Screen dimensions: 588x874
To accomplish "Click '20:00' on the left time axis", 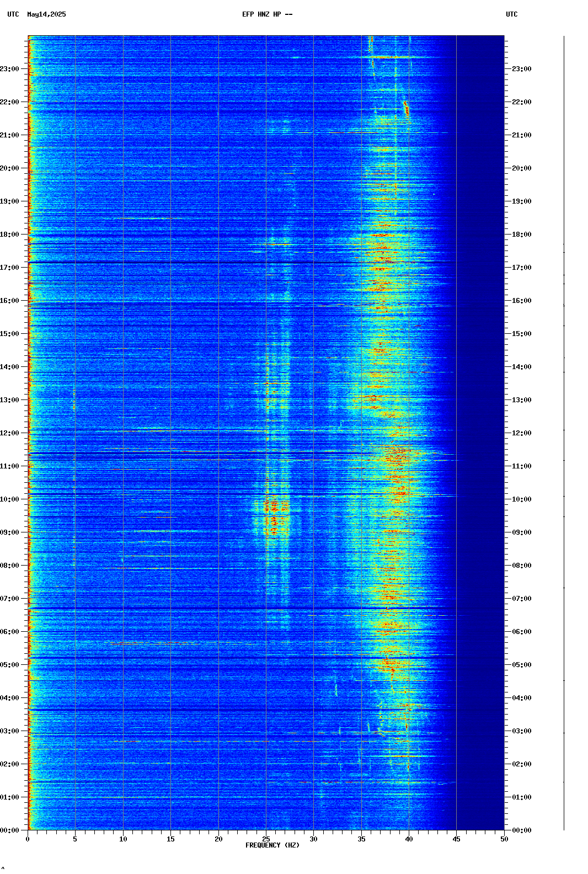I will (x=9, y=168).
